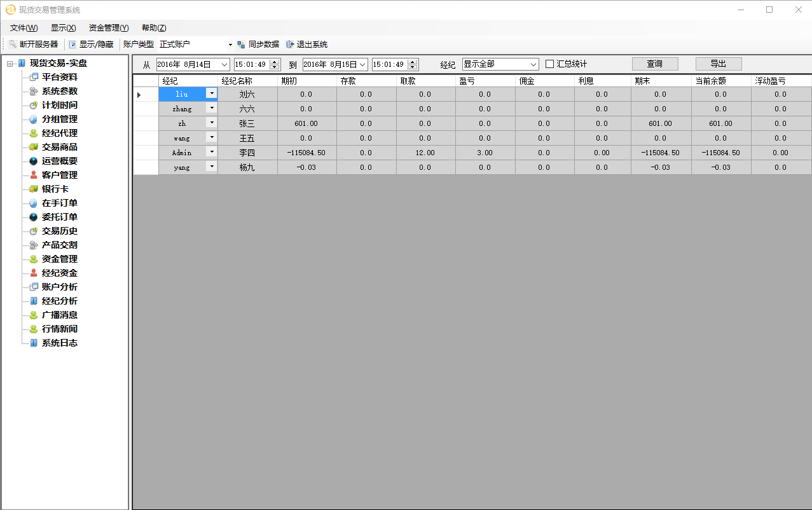The width and height of the screenshot is (812, 510).
Task: Click the 退出系统 toolbar icon
Action: 289,45
